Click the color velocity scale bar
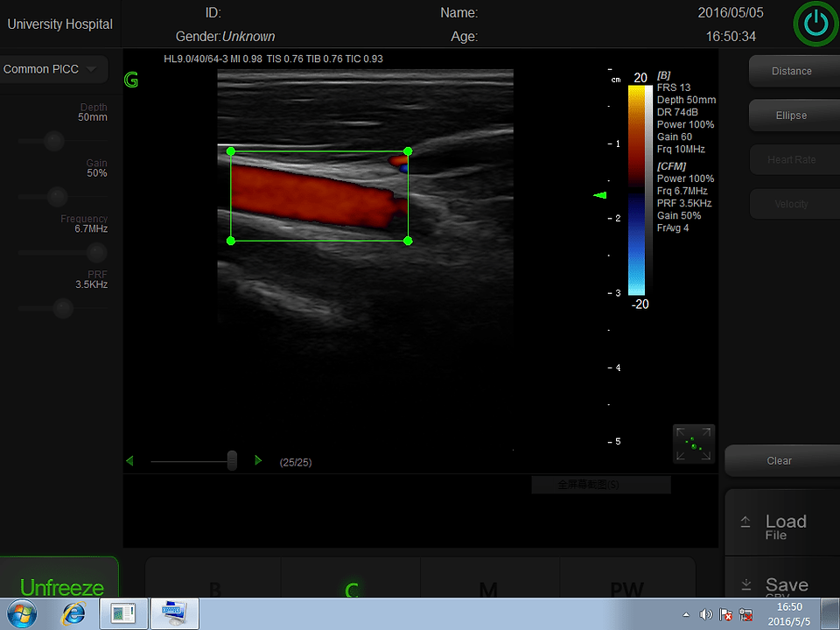The image size is (840, 630). click(x=636, y=190)
